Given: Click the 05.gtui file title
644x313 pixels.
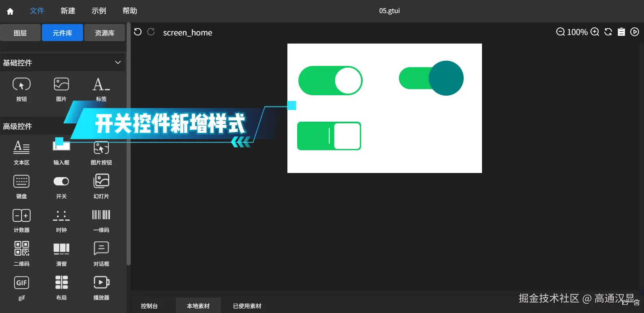Looking at the screenshot, I should click(390, 11).
